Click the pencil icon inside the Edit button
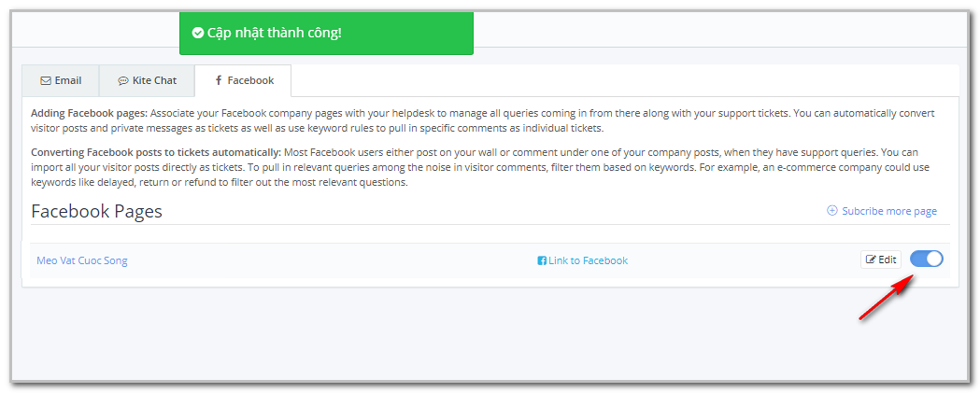This screenshot has height=393, width=980. pyautogui.click(x=871, y=260)
